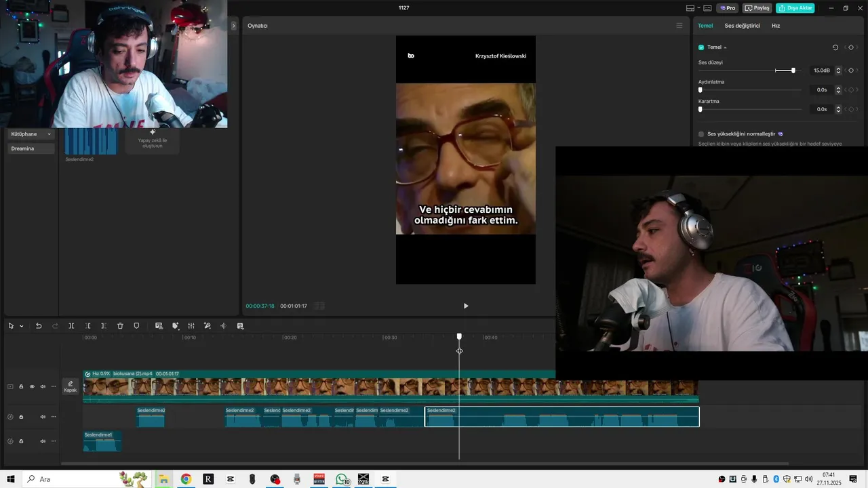Delete right portion of clip tool
Image resolution: width=868 pixels, height=488 pixels.
104,326
